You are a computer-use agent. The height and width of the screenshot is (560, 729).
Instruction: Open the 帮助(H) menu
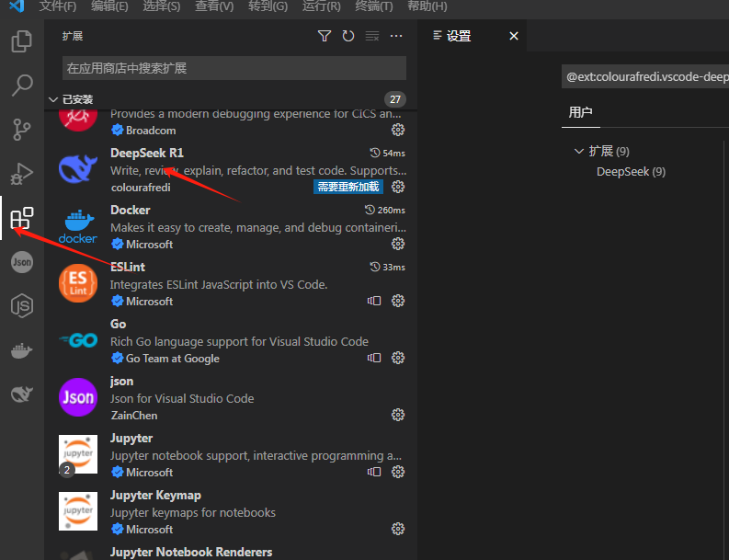click(x=427, y=6)
